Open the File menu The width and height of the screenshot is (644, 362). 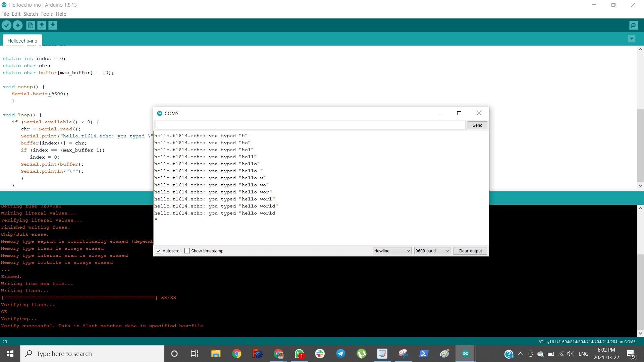pyautogui.click(x=5, y=14)
